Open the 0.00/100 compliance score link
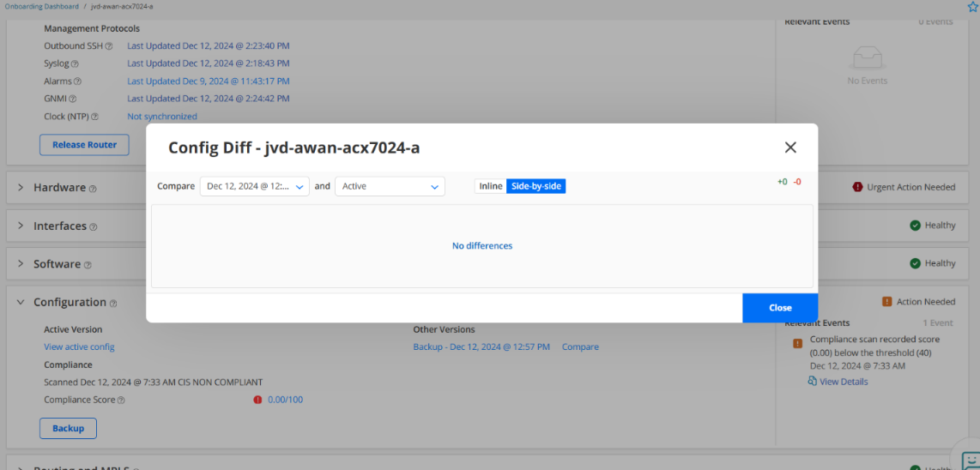The image size is (980, 470). pyautogui.click(x=286, y=400)
